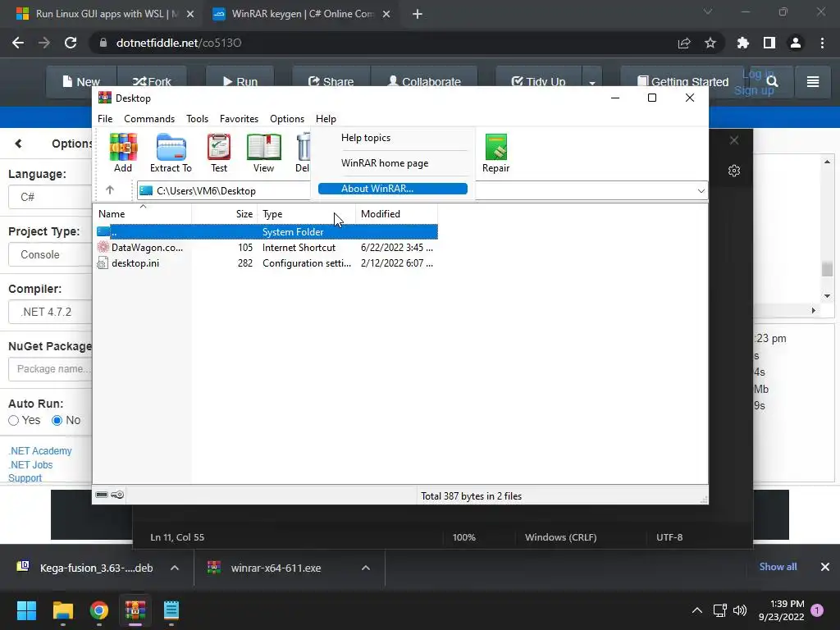The width and height of the screenshot is (840, 630).
Task: Select Auto Run Yes radio button
Action: click(x=13, y=421)
